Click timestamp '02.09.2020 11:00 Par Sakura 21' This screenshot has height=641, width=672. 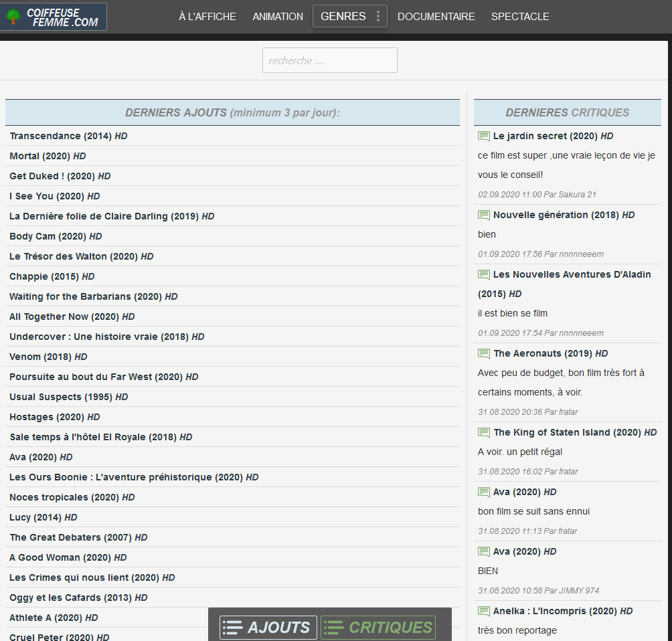(x=537, y=195)
